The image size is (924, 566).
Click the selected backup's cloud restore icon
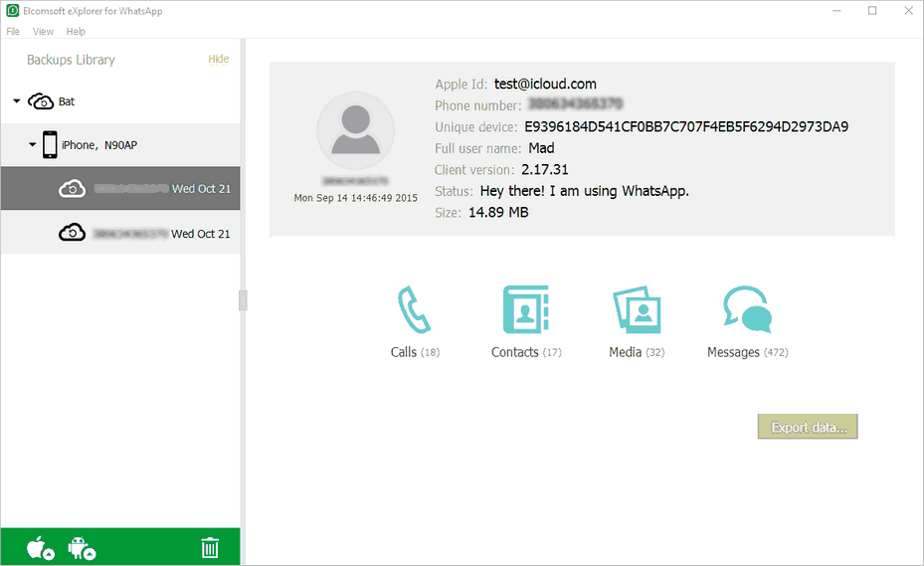(72, 189)
